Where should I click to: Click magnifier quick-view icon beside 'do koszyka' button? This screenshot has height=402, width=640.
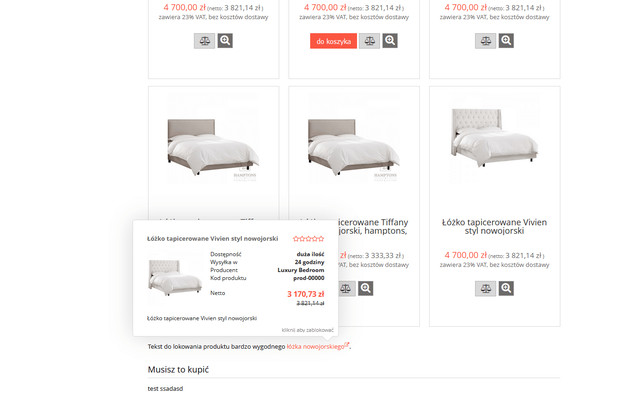[x=390, y=41]
